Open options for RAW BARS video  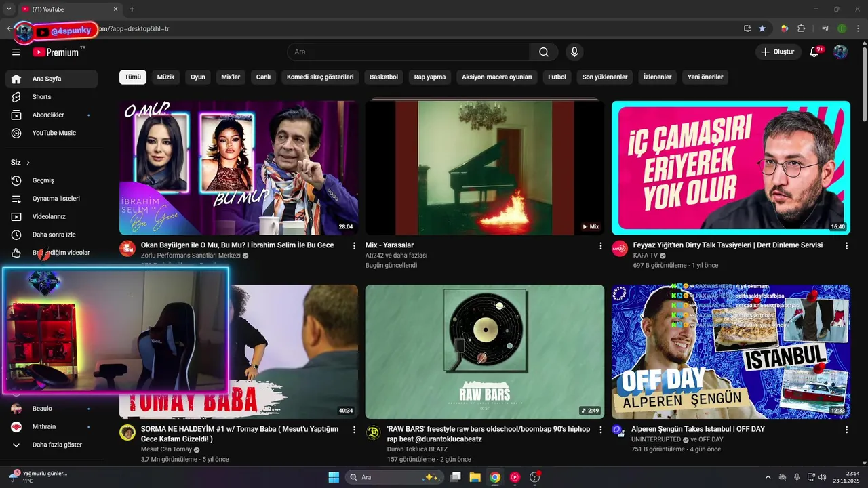[600, 430]
